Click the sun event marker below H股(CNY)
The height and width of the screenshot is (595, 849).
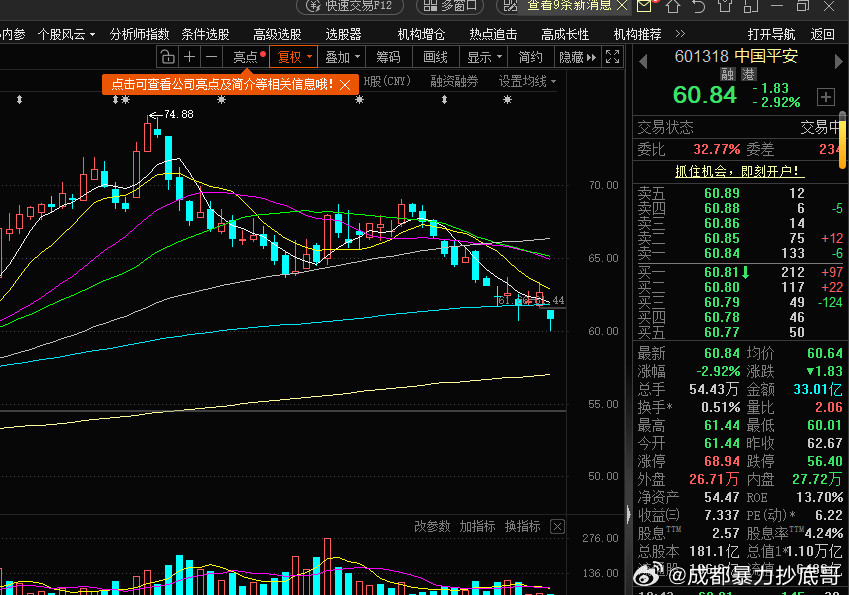[x=359, y=100]
